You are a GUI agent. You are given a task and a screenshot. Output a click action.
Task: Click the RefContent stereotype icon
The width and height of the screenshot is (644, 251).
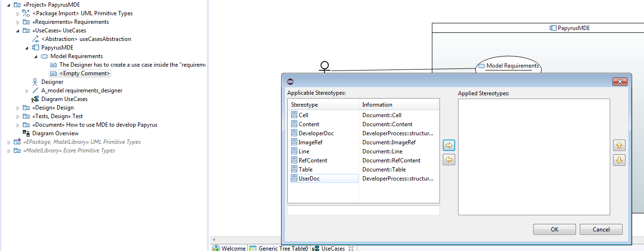tap(294, 161)
